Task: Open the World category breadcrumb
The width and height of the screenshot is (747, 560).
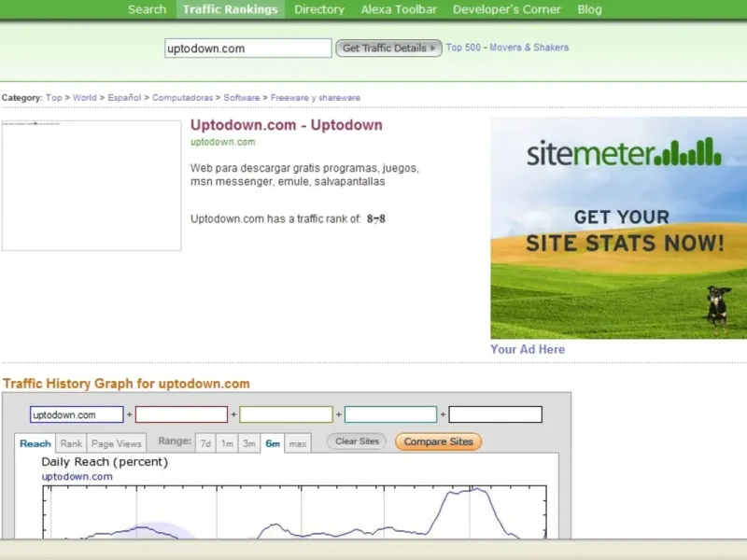Action: click(85, 98)
